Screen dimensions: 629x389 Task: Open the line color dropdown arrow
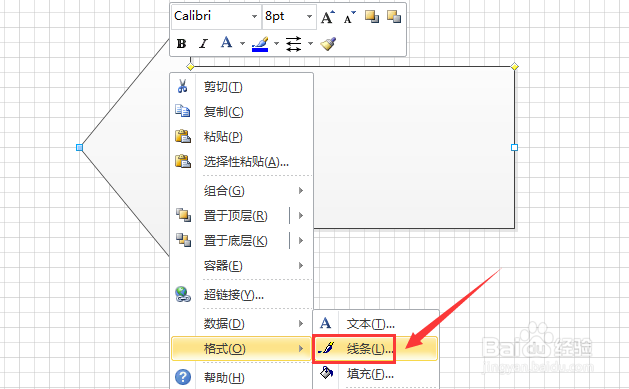(276, 43)
